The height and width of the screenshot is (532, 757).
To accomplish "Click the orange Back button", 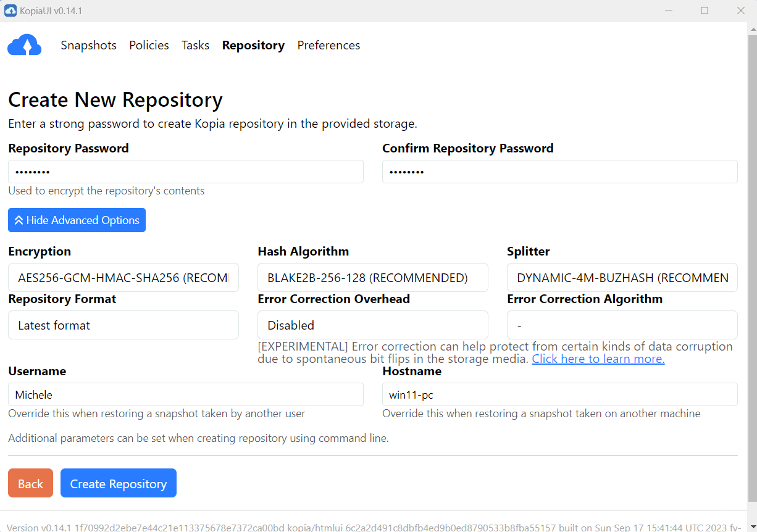I will 30,483.
